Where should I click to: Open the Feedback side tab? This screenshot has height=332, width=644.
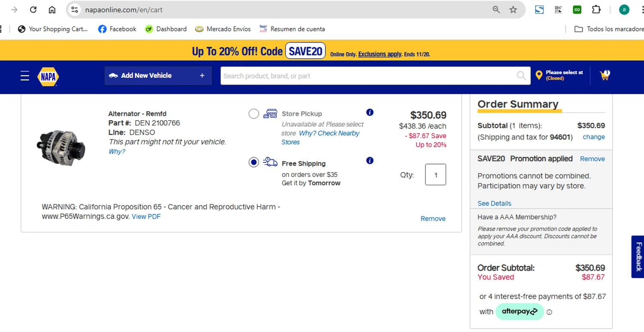pyautogui.click(x=638, y=257)
